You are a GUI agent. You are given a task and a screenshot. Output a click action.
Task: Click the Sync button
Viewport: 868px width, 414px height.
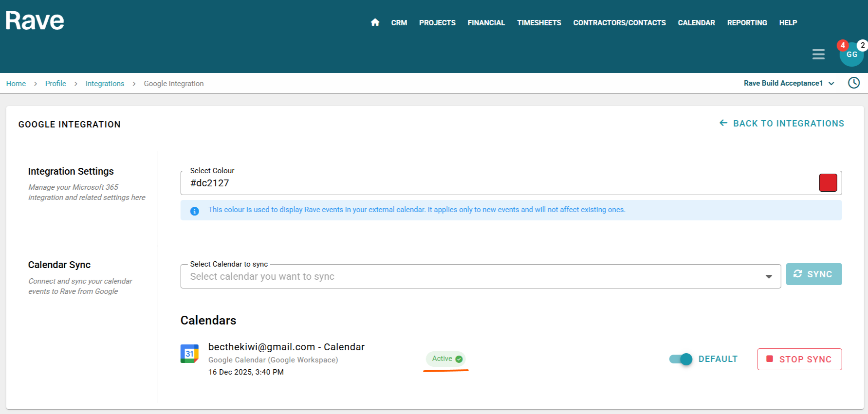tap(813, 274)
